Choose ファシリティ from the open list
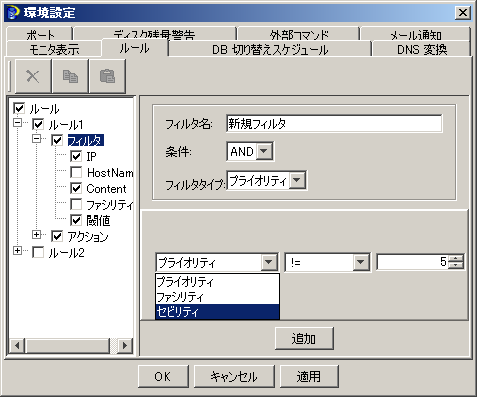Viewport: 477px width, 397px height. coord(217,297)
